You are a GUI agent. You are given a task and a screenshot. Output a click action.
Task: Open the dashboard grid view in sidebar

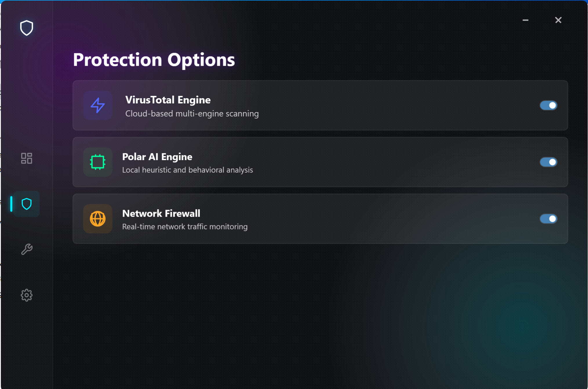tap(26, 158)
